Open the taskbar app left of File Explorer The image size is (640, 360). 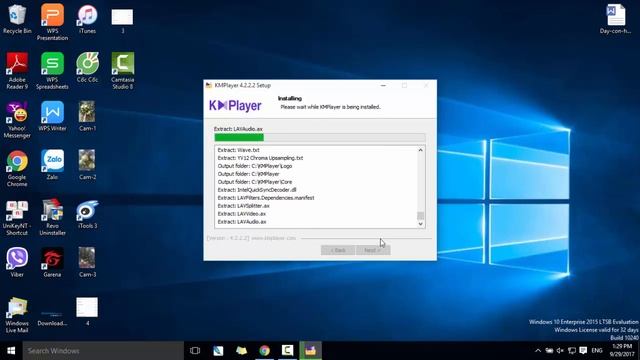pos(218,351)
